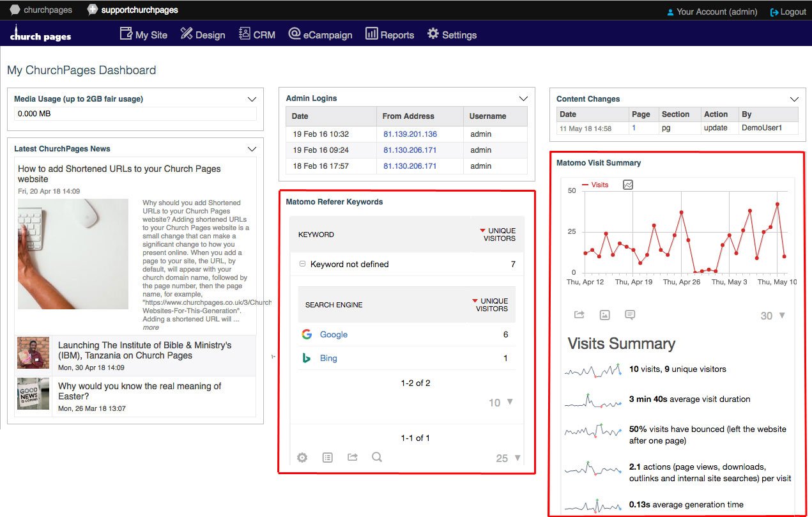Click IP address 81.139.201.136
This screenshot has height=517, width=812.
410,134
